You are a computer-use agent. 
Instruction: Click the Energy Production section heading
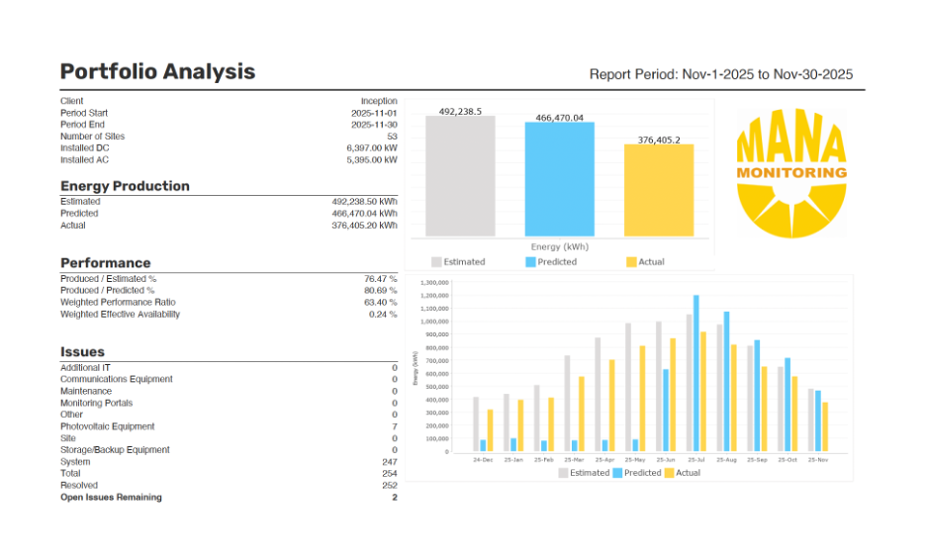[x=125, y=186]
